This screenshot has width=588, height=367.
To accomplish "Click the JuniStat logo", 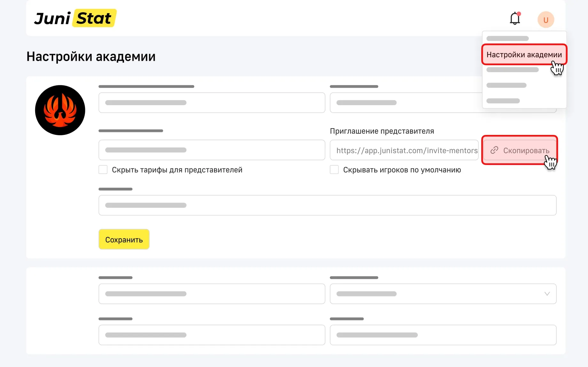I will click(x=75, y=18).
